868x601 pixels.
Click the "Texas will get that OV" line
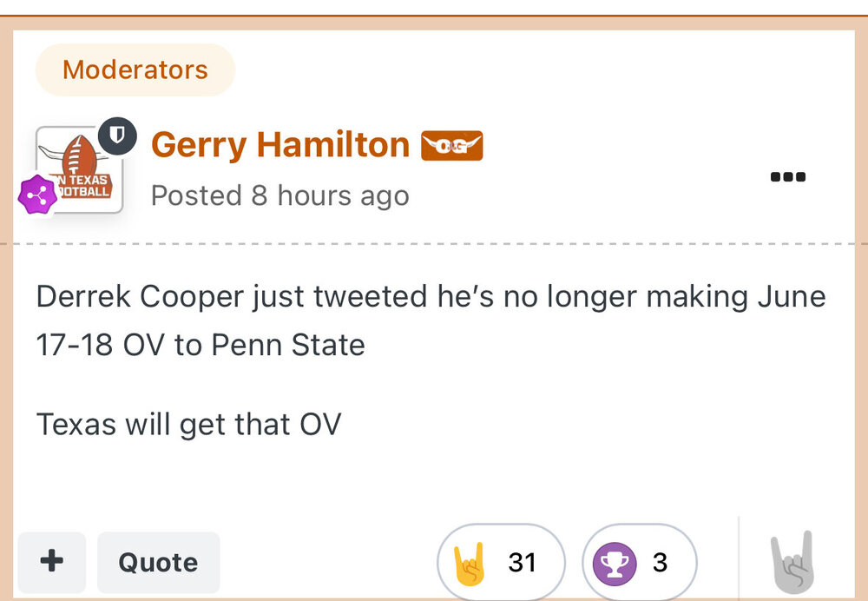tap(188, 424)
